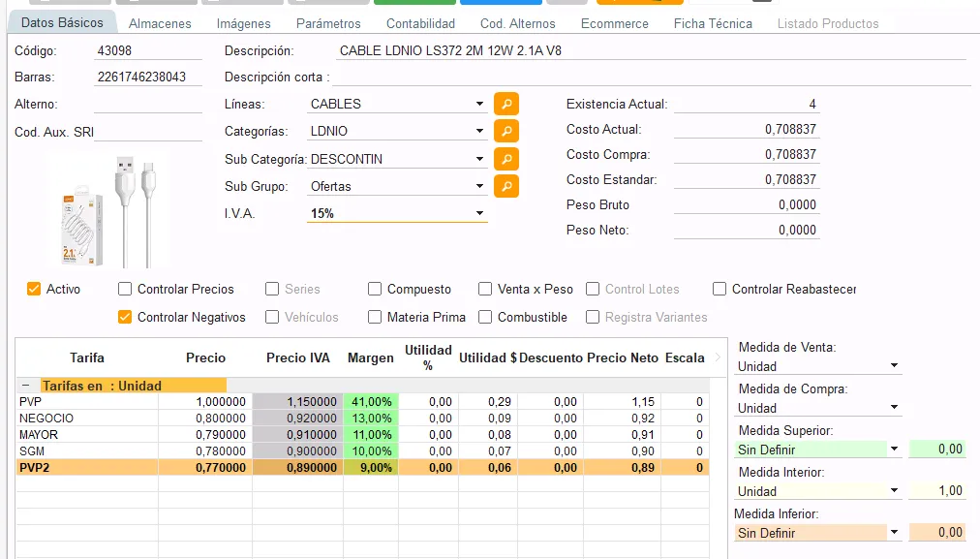Click the product cable image thumbnail
Viewport: 980px width, 559px height.
pyautogui.click(x=108, y=210)
